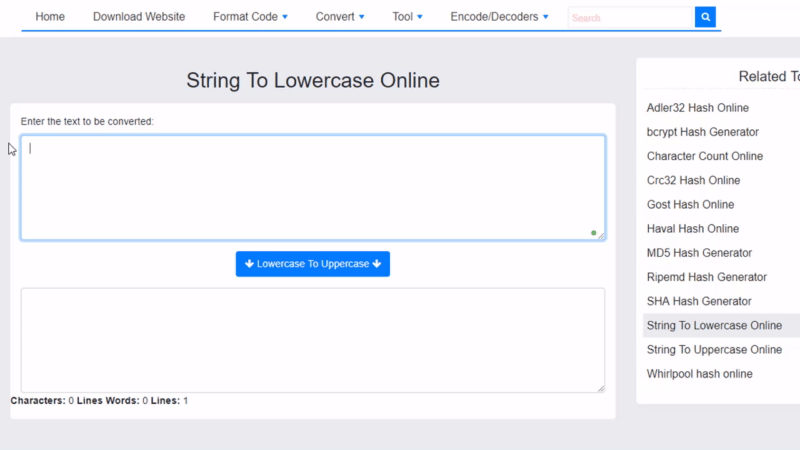Select MD5 Hash Generator link
The image size is (800, 450).
(x=699, y=253)
